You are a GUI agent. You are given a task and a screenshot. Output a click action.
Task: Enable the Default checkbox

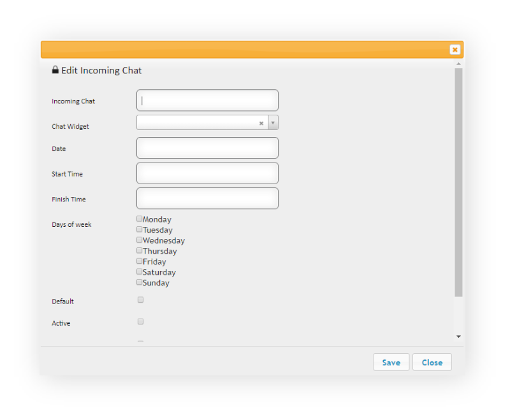(x=140, y=300)
